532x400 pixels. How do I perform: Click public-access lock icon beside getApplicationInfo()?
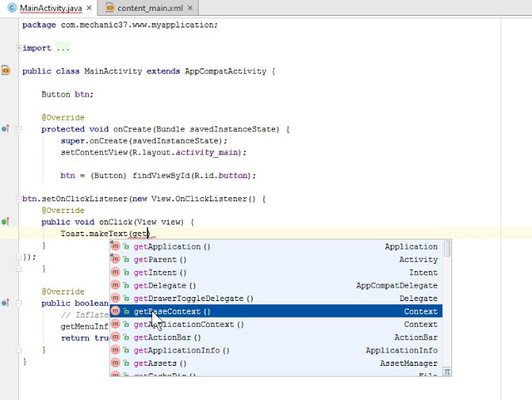click(x=126, y=350)
